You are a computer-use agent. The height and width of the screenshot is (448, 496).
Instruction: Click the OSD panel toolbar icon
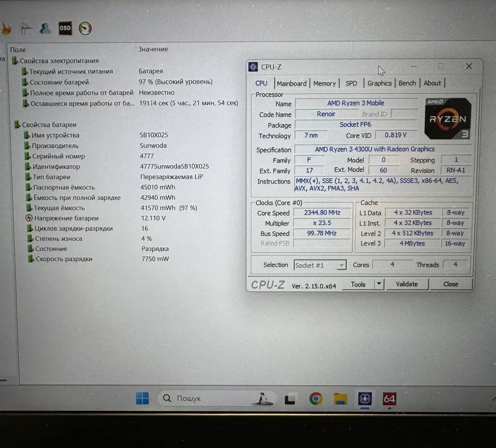pos(65,28)
